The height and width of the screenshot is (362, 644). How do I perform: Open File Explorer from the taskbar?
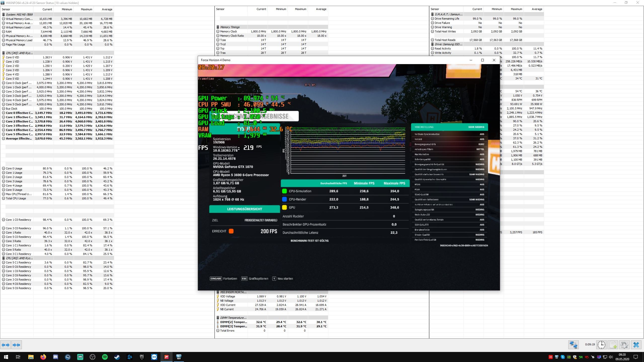click(31, 357)
